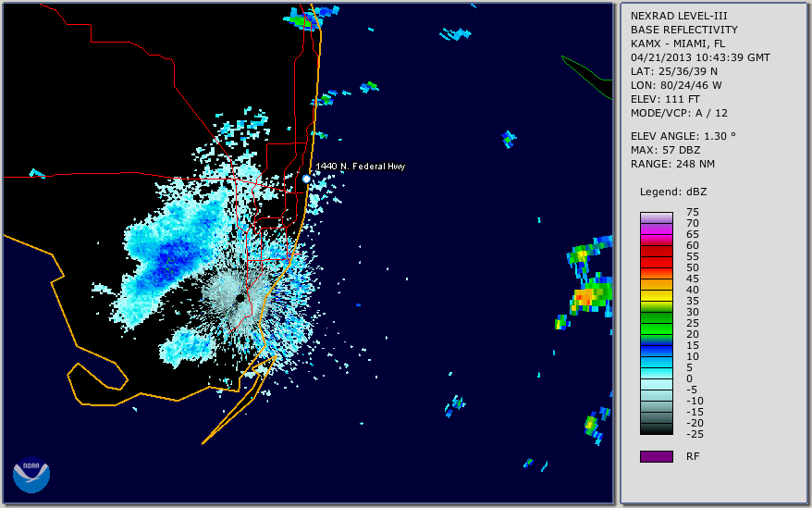Viewport: 812px width, 508px height.
Task: Select the "1440 N. Federal Hwy" map label
Action: pos(361,166)
